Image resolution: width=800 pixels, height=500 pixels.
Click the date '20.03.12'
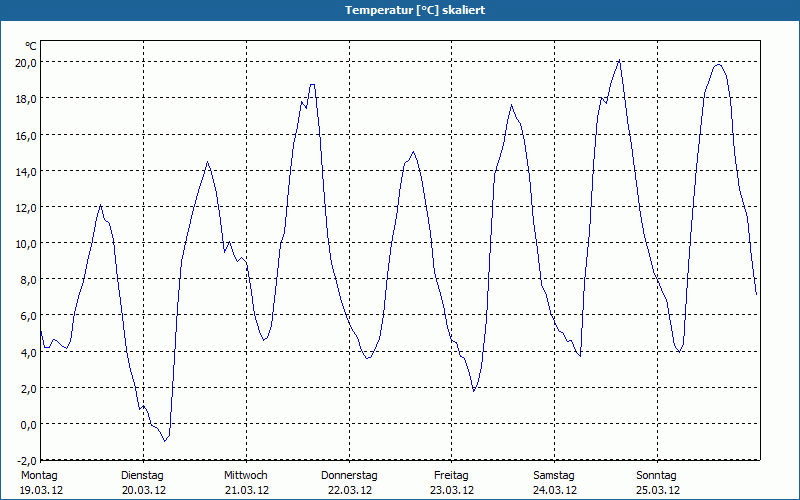point(144,491)
